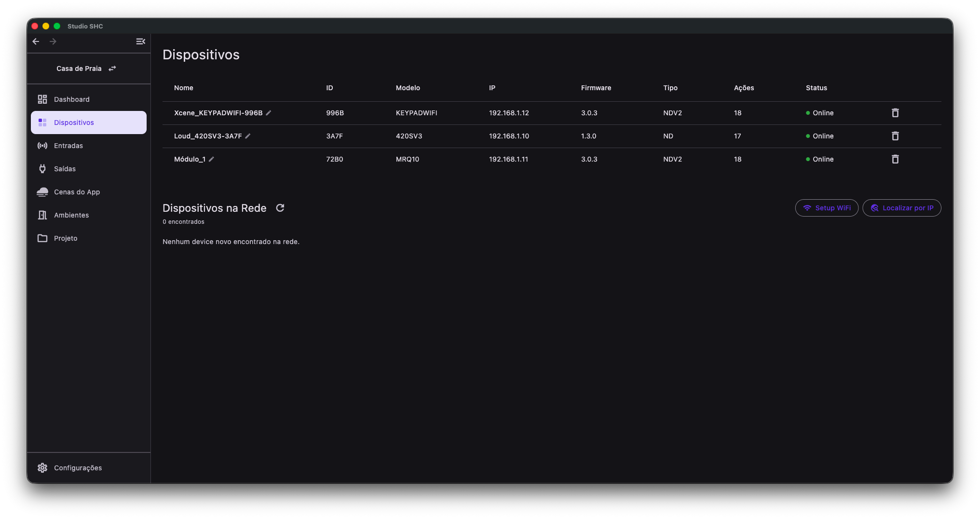Click the 0 encontrados count text
980x519 pixels.
pyautogui.click(x=183, y=222)
